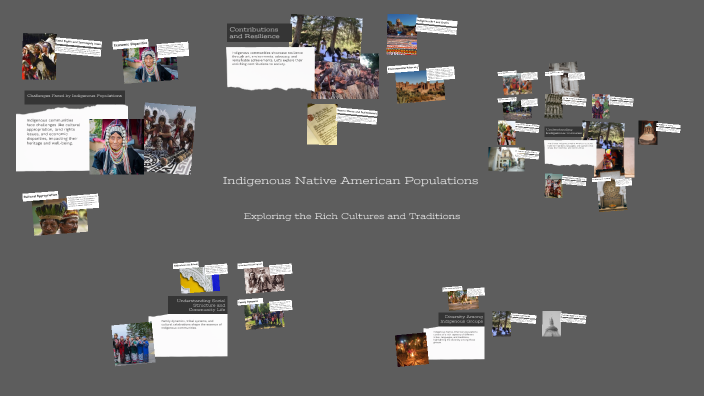Open the candlelight night photo
Screen dimensions: 704x396
tap(412, 350)
